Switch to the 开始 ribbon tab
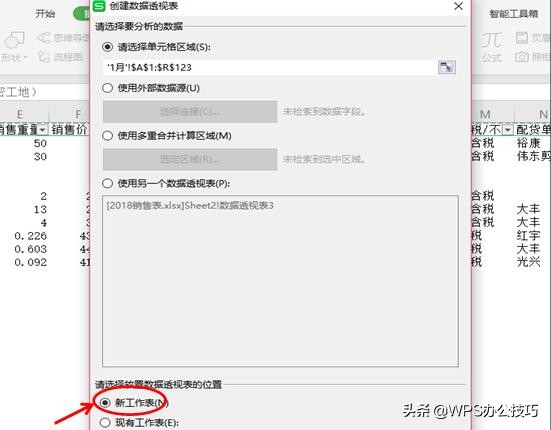The image size is (551, 430). point(45,14)
